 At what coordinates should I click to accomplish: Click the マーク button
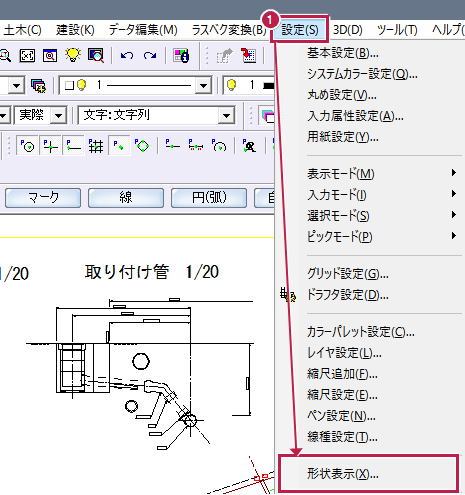click(x=43, y=198)
